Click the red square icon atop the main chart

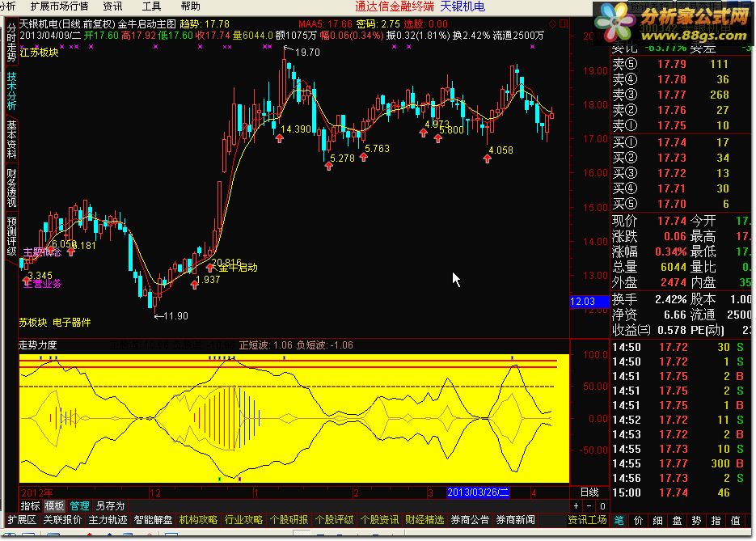coord(563,23)
